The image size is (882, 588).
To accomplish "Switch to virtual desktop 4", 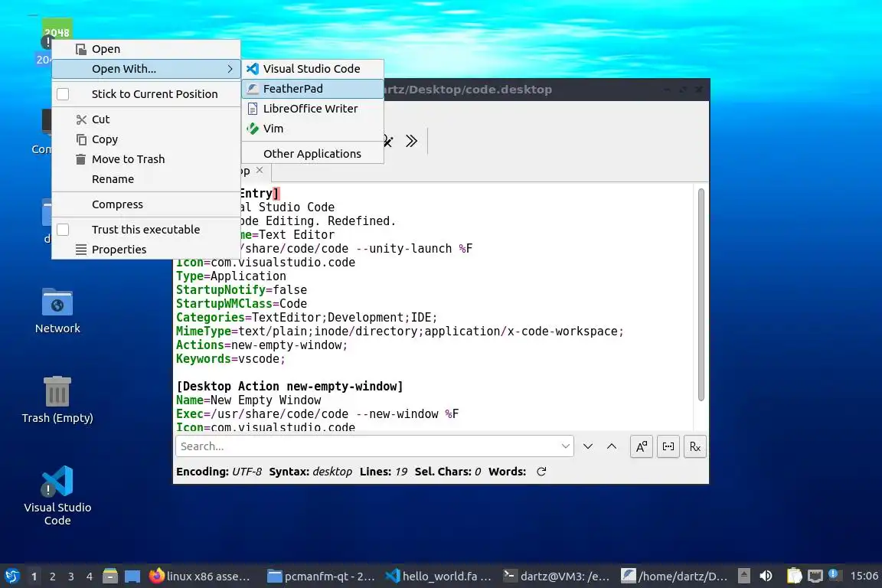I will (x=90, y=577).
